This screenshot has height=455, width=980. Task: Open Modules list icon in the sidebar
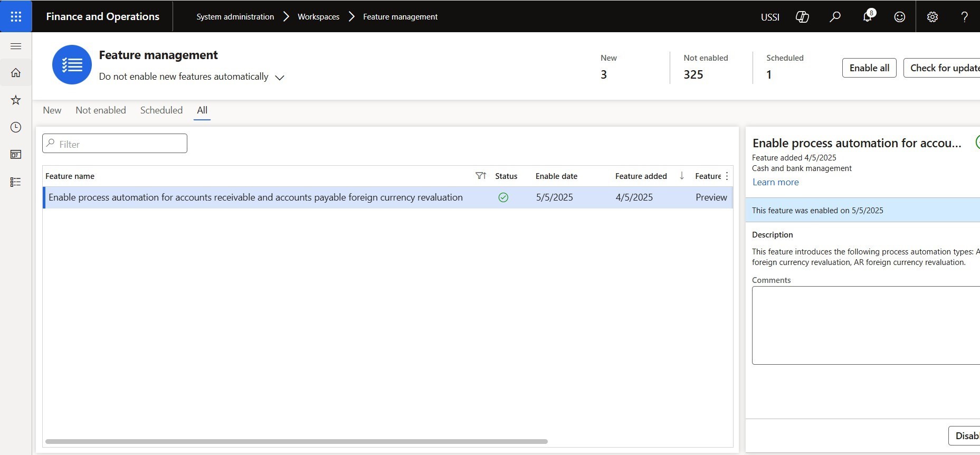coord(16,182)
